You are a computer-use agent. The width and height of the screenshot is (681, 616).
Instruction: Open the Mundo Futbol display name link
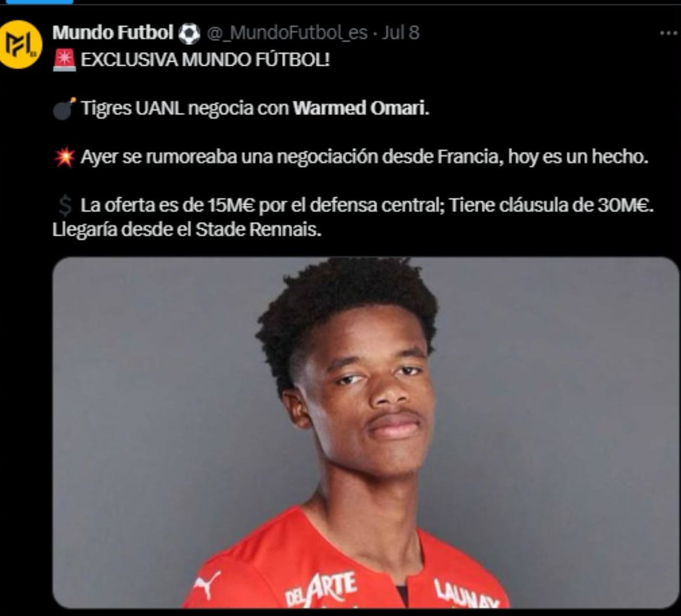[113, 33]
